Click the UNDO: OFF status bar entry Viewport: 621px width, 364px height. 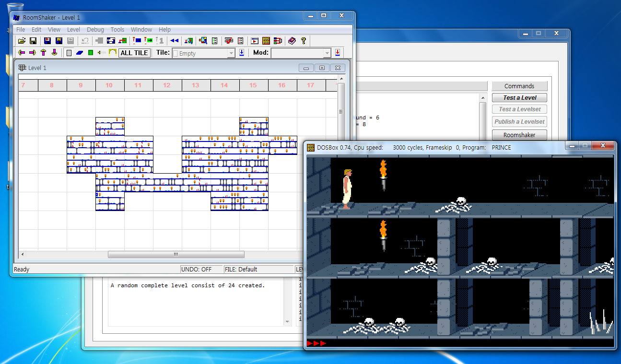[201, 270]
